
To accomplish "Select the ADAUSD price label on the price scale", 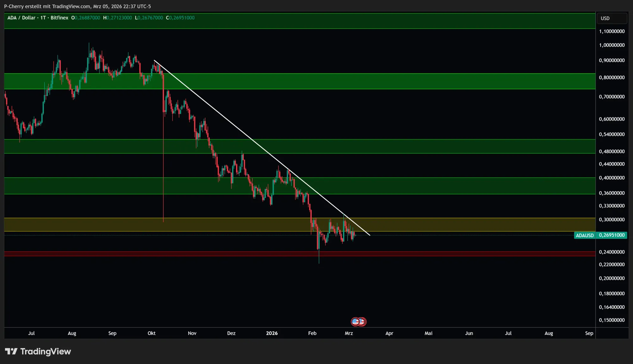I will click(585, 235).
